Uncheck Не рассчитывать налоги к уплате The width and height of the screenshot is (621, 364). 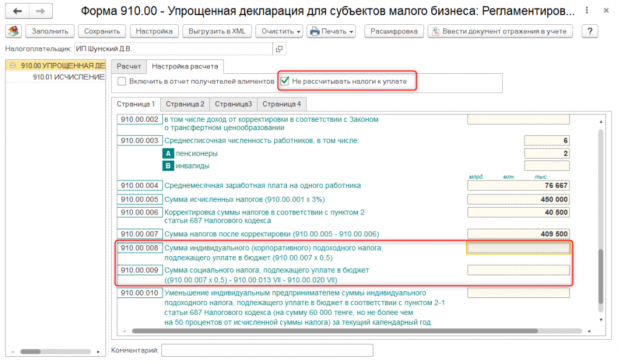pyautogui.click(x=284, y=81)
